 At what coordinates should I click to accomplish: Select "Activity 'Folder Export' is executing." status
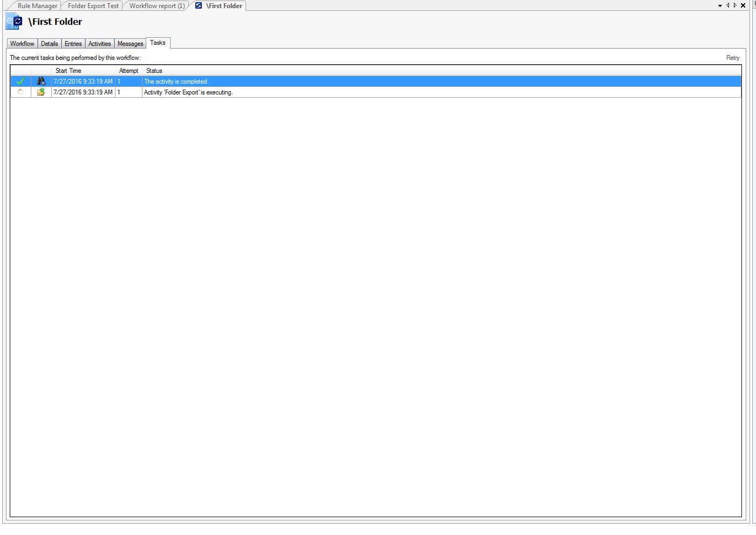(x=188, y=92)
